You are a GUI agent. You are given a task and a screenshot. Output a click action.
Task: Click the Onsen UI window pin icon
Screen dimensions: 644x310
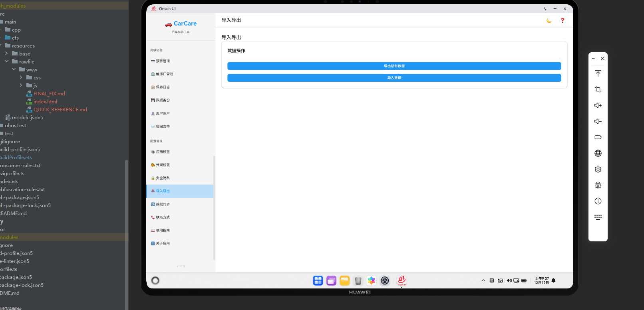pyautogui.click(x=545, y=8)
